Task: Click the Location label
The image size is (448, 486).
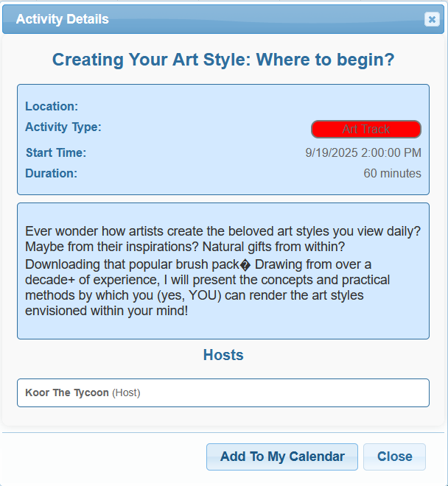Action: (52, 106)
